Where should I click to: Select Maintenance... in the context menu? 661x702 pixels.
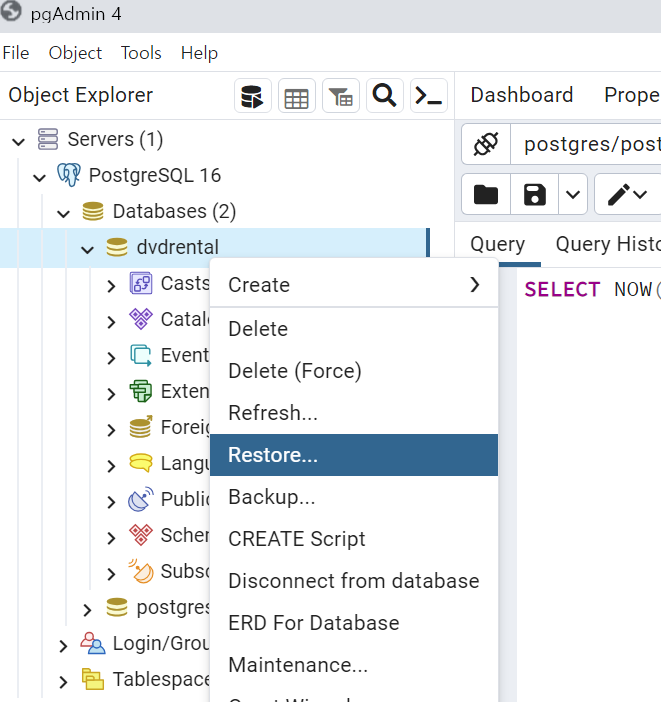coord(354,665)
